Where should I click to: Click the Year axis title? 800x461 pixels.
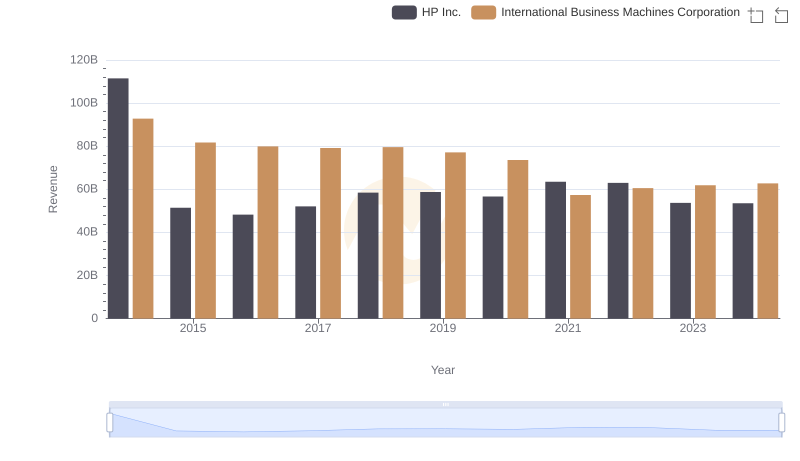pyautogui.click(x=443, y=370)
